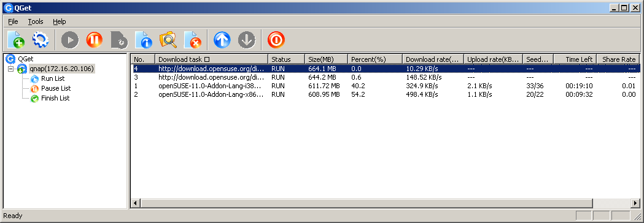Sort by Share Rate column header
The height and width of the screenshot is (223, 644).
pyautogui.click(x=619, y=59)
